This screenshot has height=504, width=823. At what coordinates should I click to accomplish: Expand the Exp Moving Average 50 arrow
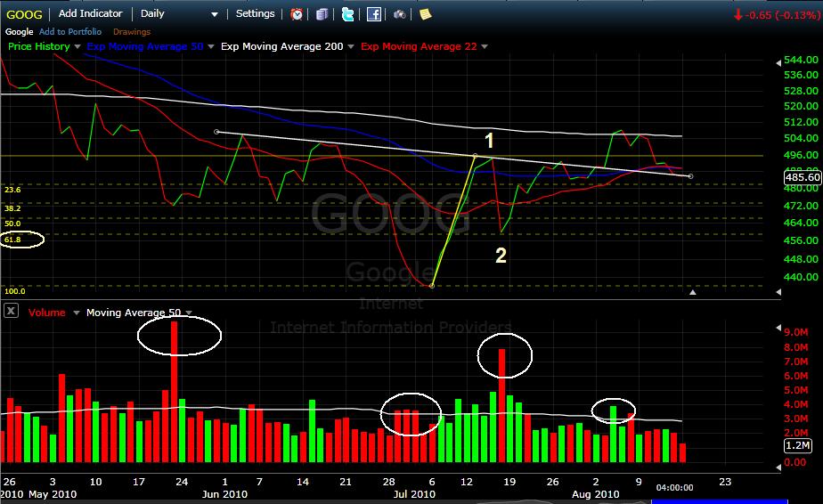click(x=211, y=46)
